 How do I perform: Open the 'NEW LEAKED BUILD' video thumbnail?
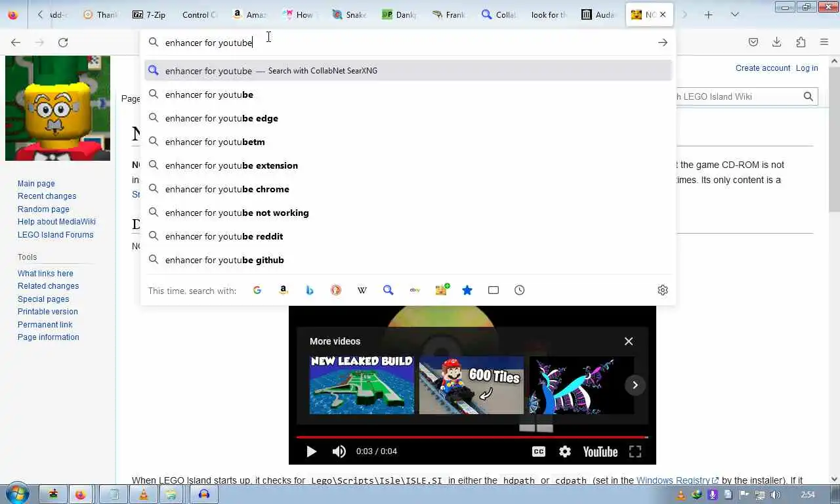(362, 385)
